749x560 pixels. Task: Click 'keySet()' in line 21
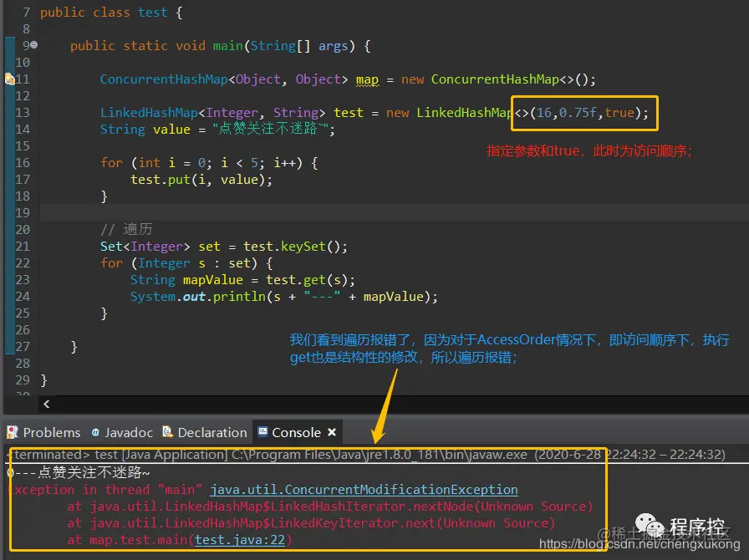click(309, 247)
